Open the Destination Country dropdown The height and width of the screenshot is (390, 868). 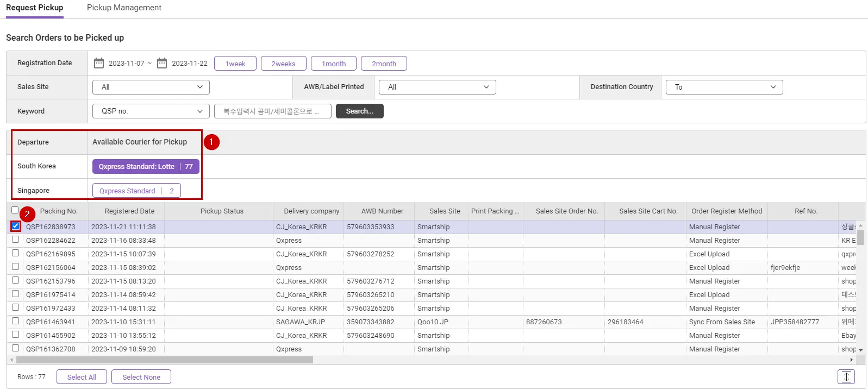pos(725,87)
